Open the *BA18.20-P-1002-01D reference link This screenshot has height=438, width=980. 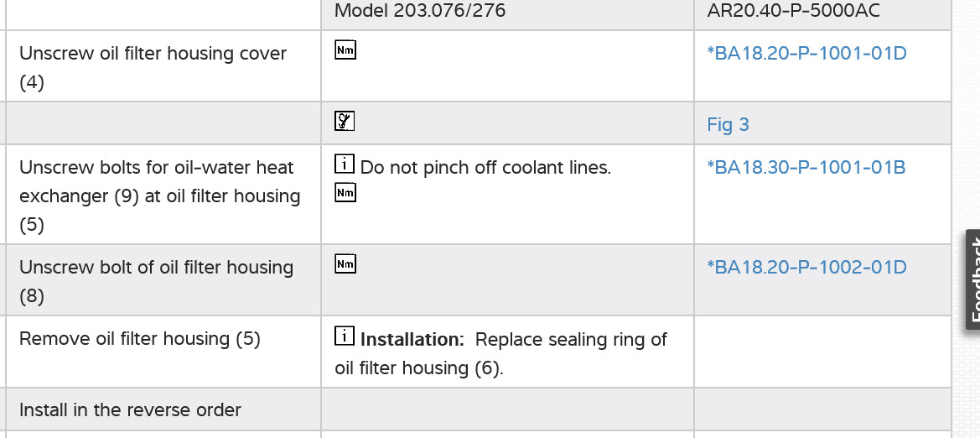point(806,268)
